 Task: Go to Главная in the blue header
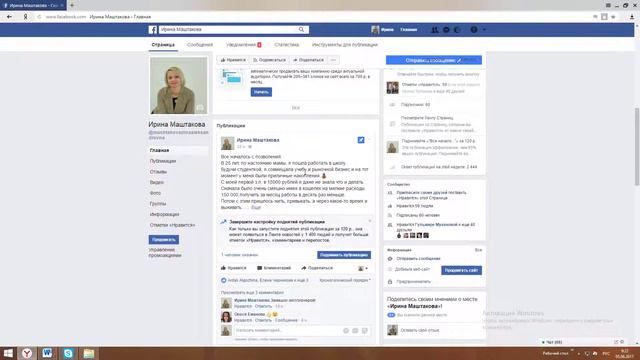pos(409,29)
